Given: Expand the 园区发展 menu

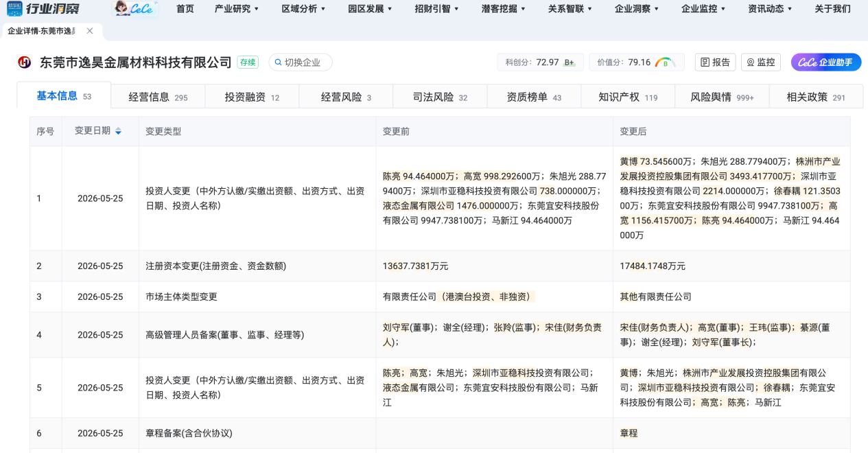Looking at the screenshot, I should point(370,9).
